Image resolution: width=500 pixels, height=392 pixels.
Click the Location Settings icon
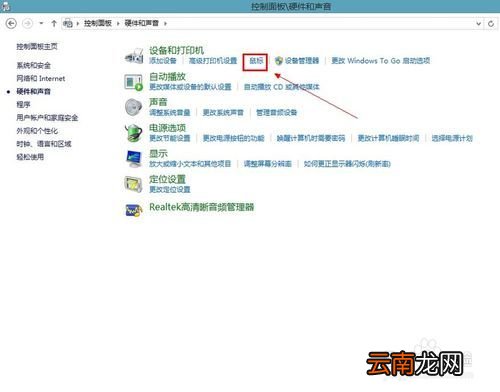coord(134,184)
